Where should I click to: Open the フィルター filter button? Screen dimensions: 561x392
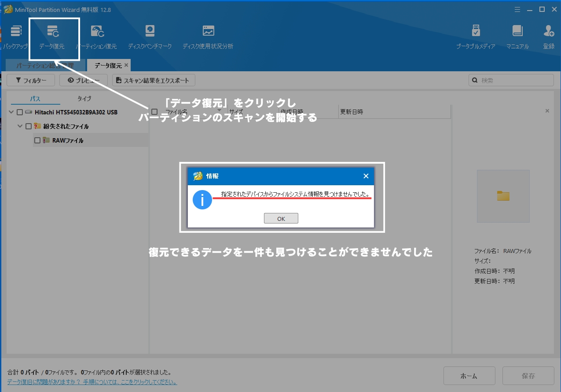pyautogui.click(x=31, y=81)
